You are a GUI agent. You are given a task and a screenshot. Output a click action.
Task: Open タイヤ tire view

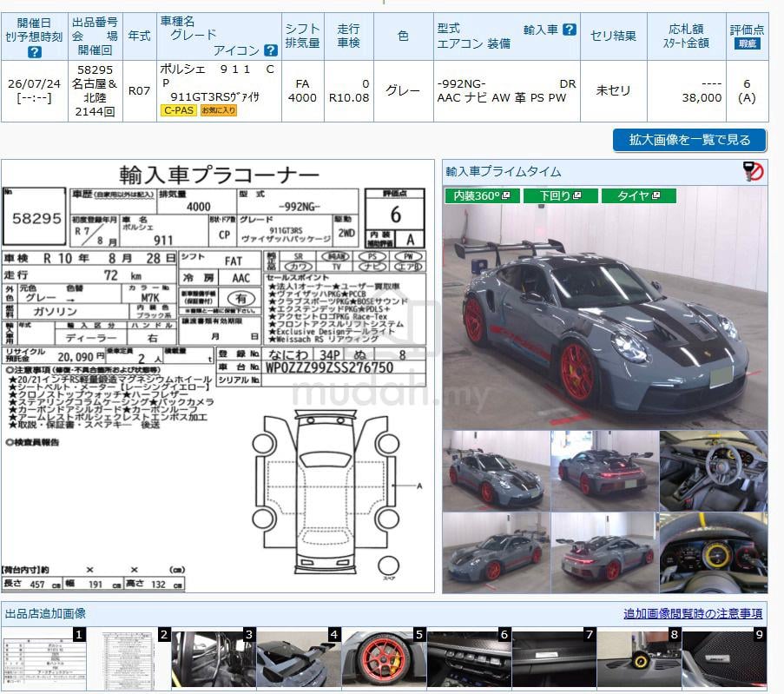[639, 195]
